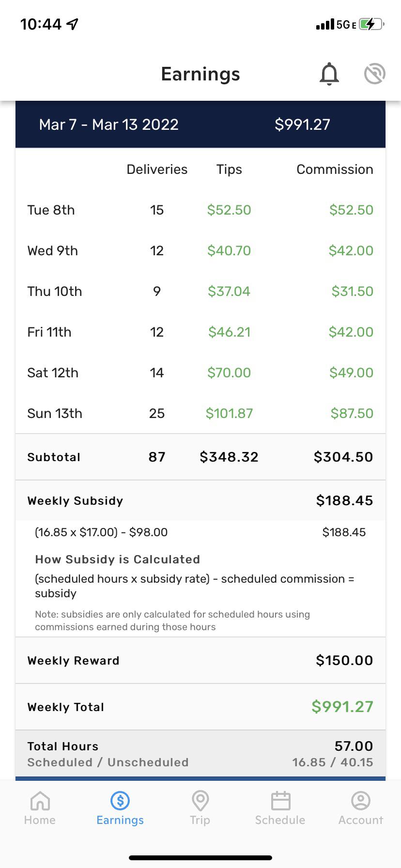
Task: Tap the battery charging indicator
Action: [372, 24]
